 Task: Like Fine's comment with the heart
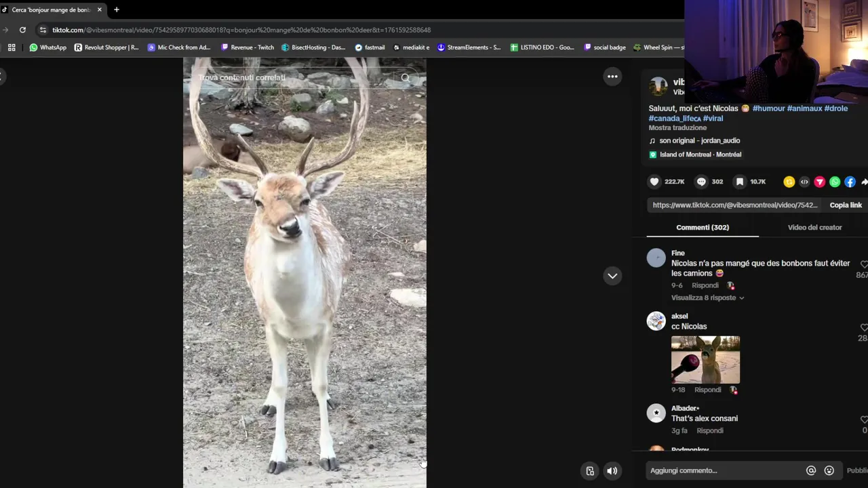864,264
